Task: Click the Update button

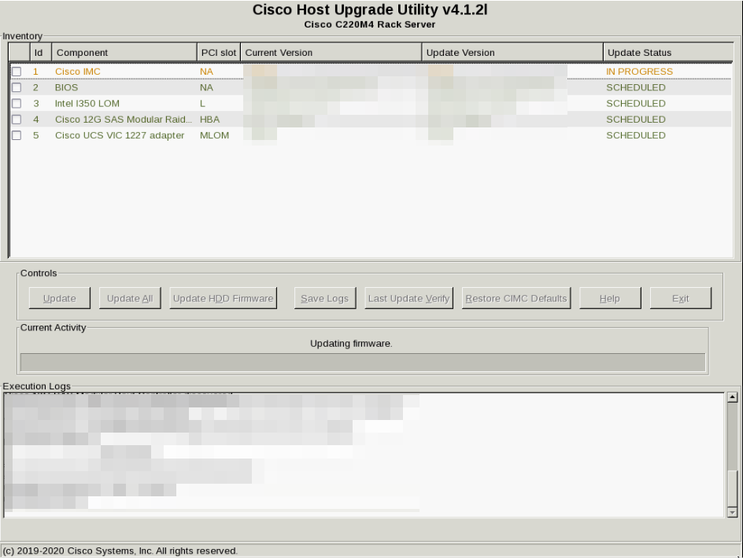Action: [x=59, y=298]
